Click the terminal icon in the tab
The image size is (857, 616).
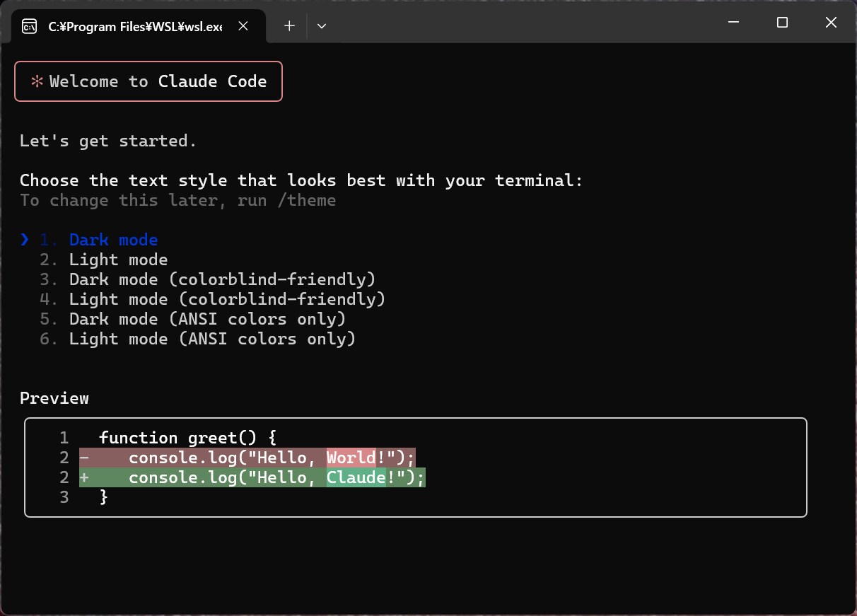pos(30,27)
